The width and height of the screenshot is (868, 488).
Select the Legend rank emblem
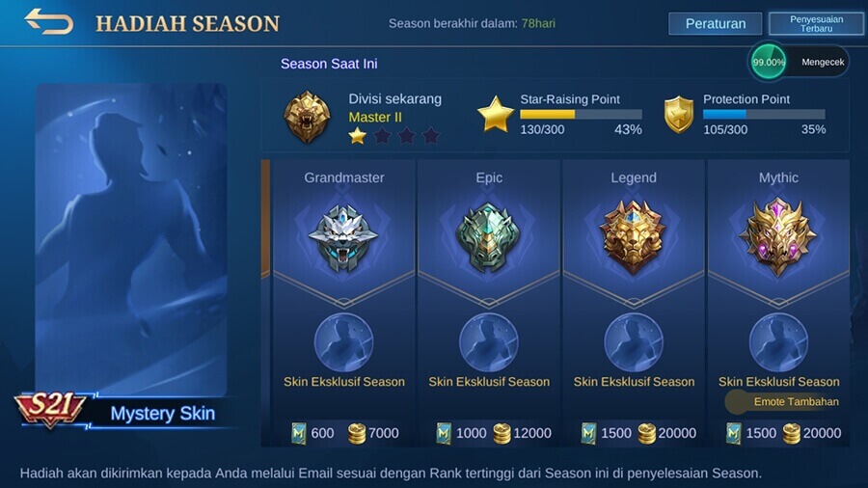(634, 237)
